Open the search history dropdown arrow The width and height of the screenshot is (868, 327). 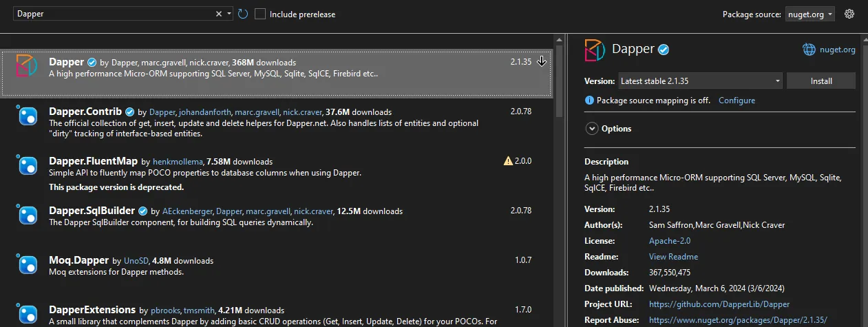229,14
